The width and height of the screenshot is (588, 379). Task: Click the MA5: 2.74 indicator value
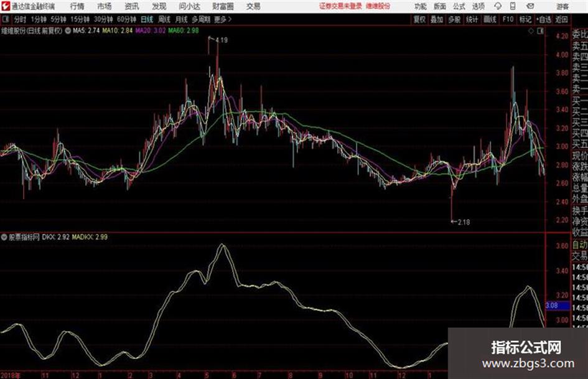click(86, 30)
